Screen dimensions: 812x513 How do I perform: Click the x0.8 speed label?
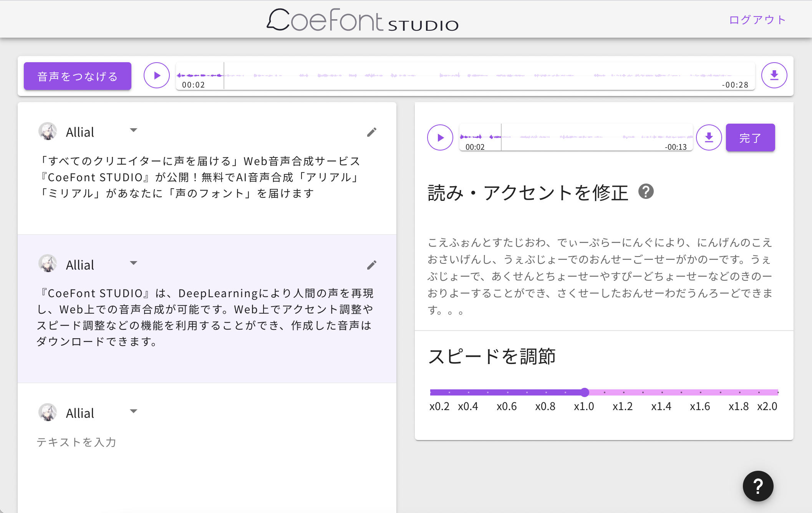point(545,406)
